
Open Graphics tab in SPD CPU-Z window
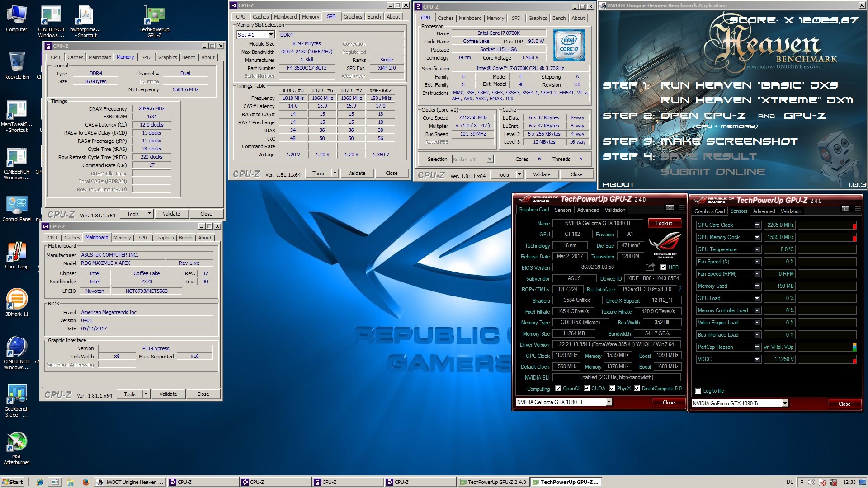point(353,17)
